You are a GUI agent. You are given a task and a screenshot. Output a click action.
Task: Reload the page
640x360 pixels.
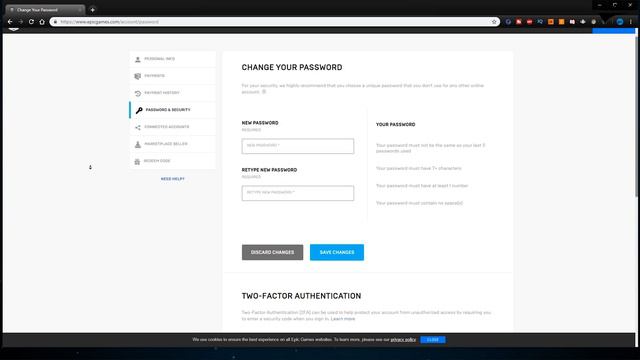[31, 22]
